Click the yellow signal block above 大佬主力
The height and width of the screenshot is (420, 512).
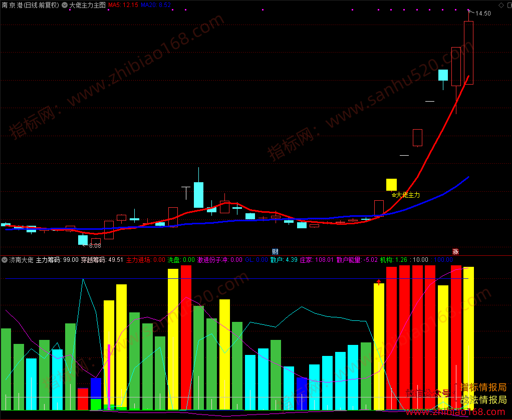(391, 185)
